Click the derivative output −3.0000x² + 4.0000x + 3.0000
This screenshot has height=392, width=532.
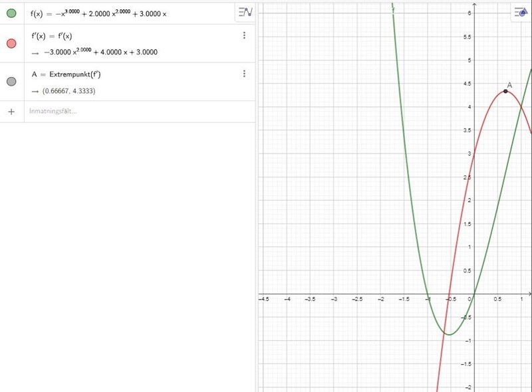[x=100, y=52]
